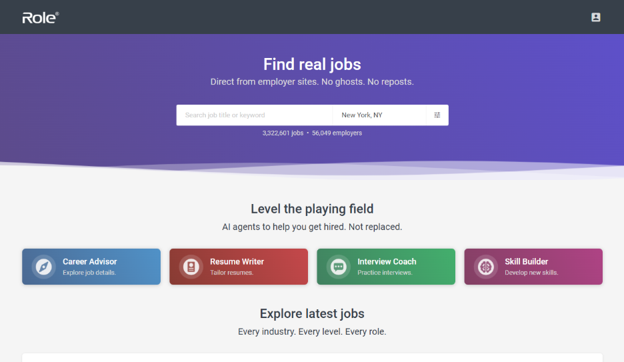This screenshot has width=624, height=362.
Task: Click the 56,049 employers count text
Action: 337,133
